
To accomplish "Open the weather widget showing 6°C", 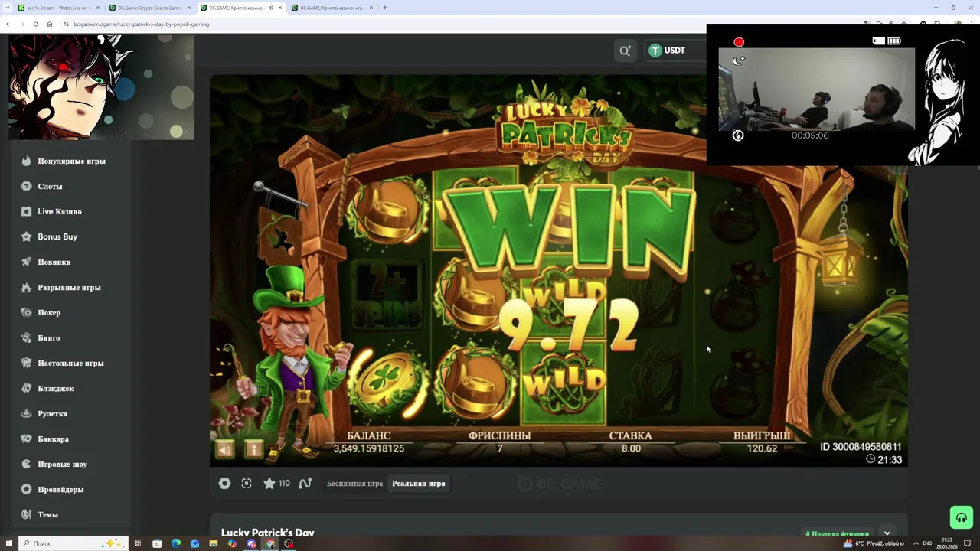I will (x=874, y=543).
